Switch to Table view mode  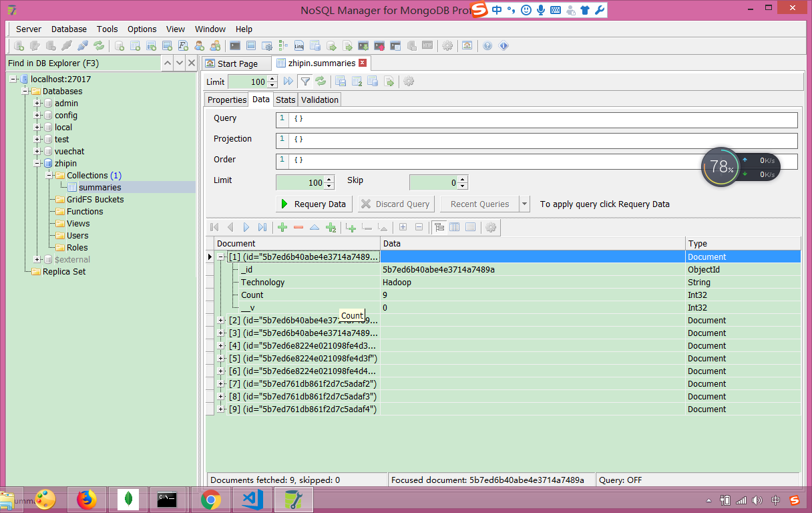(455, 228)
